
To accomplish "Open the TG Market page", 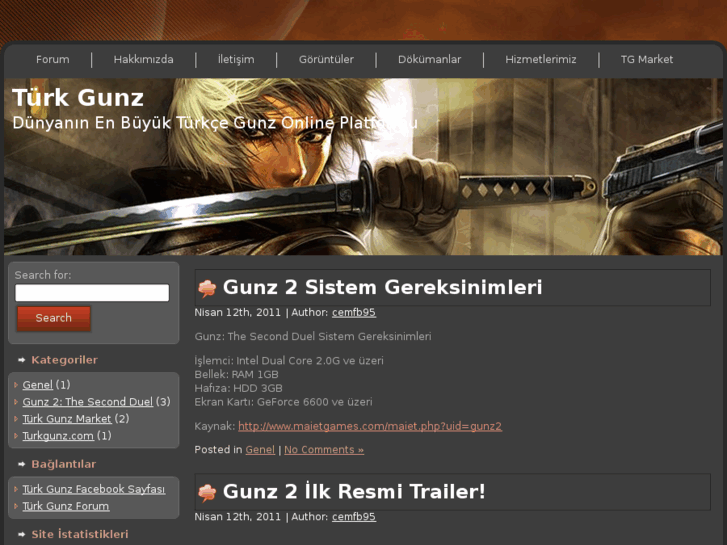I will coord(647,59).
